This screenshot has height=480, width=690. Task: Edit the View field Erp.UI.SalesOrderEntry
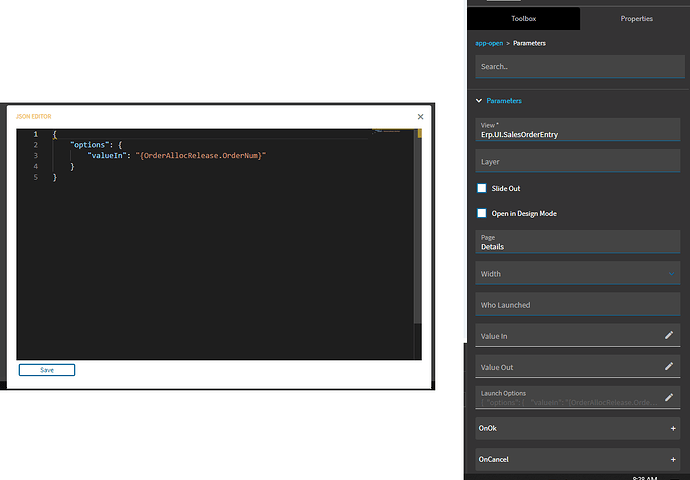coord(577,130)
